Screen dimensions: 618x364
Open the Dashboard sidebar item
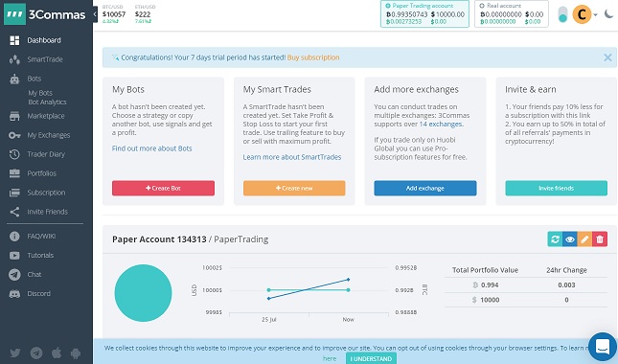pyautogui.click(x=44, y=40)
